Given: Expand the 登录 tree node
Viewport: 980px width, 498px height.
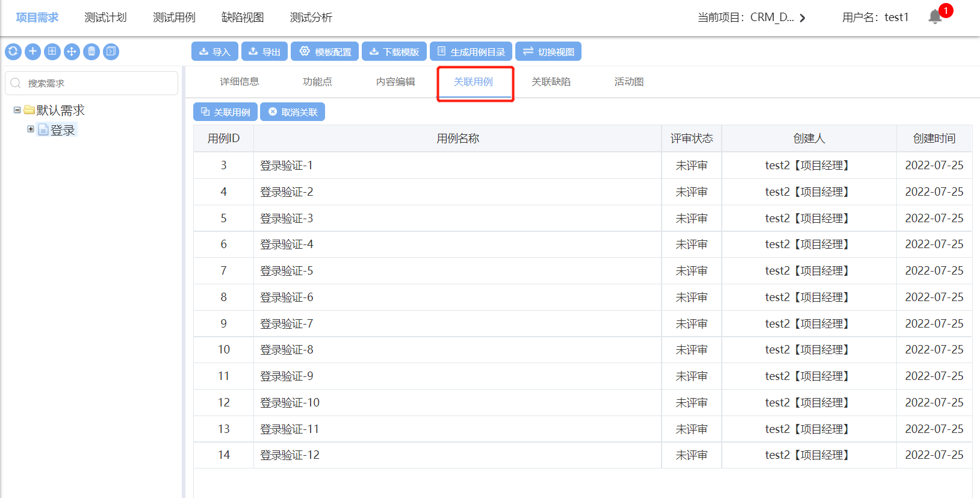Looking at the screenshot, I should pos(31,129).
